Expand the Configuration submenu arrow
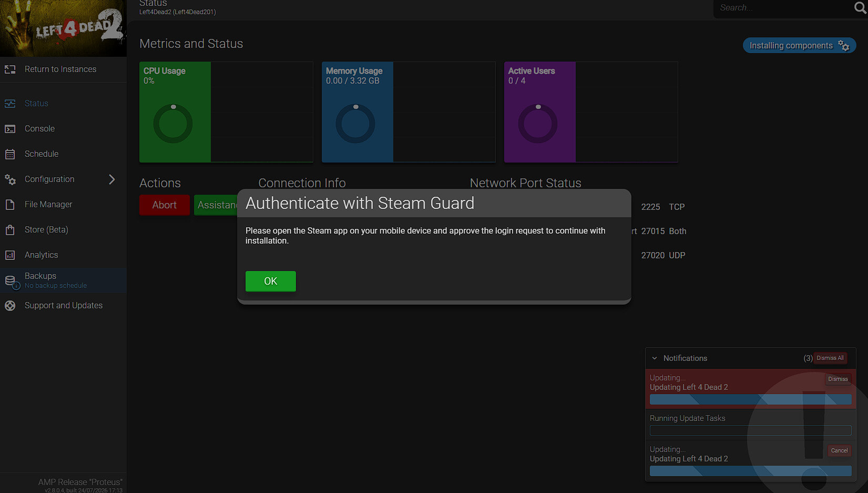The height and width of the screenshot is (493, 868). click(x=111, y=179)
